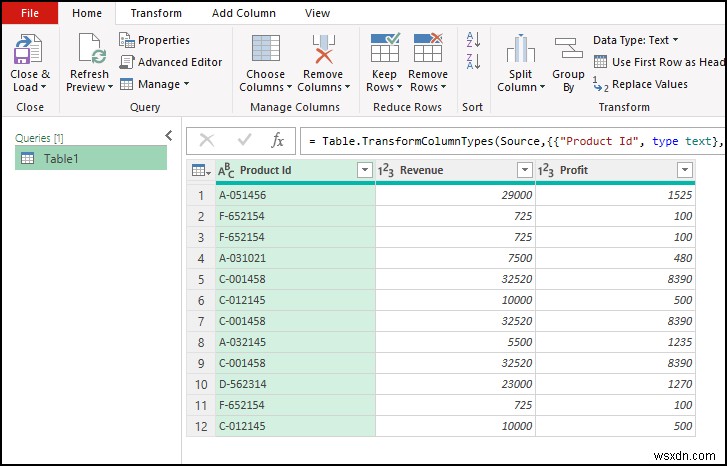This screenshot has width=727, height=466.
Task: Click Use First Row as Headers
Action: (x=659, y=62)
